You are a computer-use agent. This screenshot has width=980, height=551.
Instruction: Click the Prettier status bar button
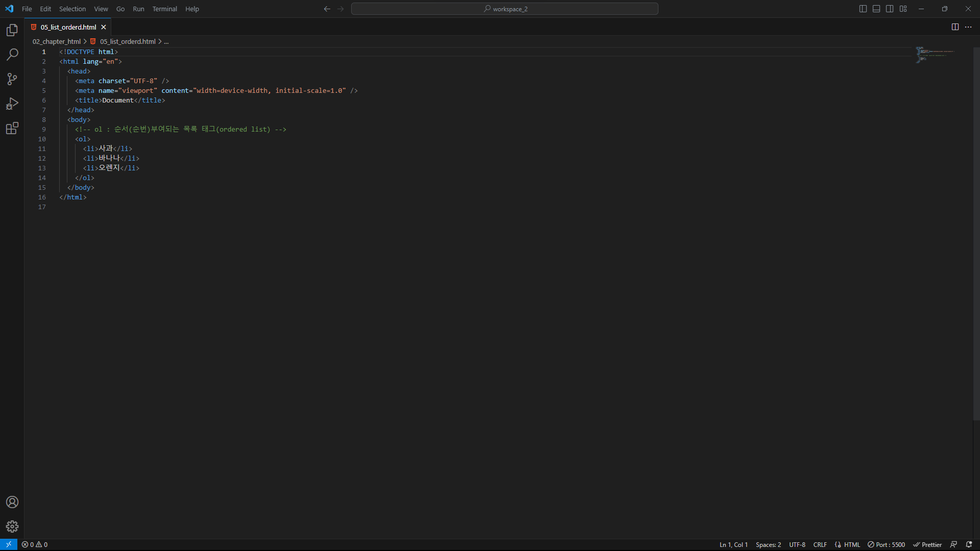pos(927,544)
